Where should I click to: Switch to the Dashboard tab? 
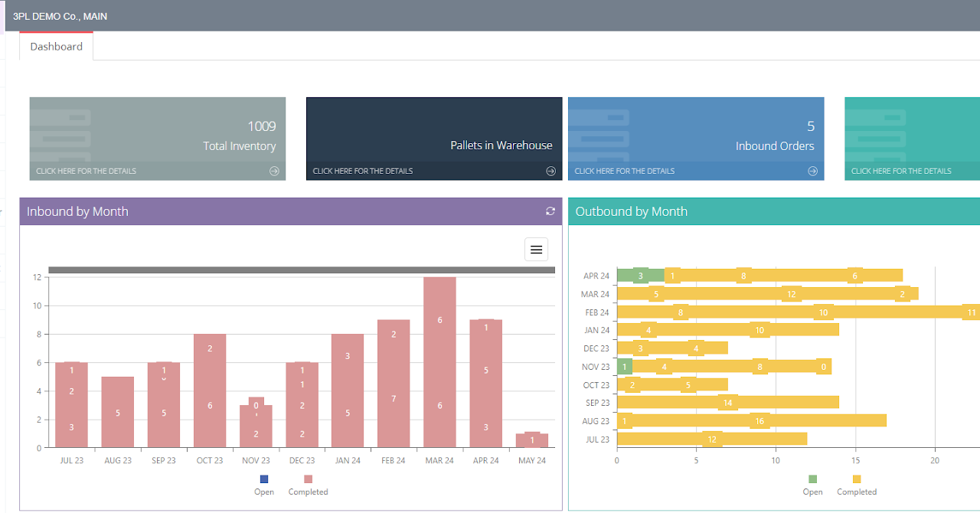(56, 47)
